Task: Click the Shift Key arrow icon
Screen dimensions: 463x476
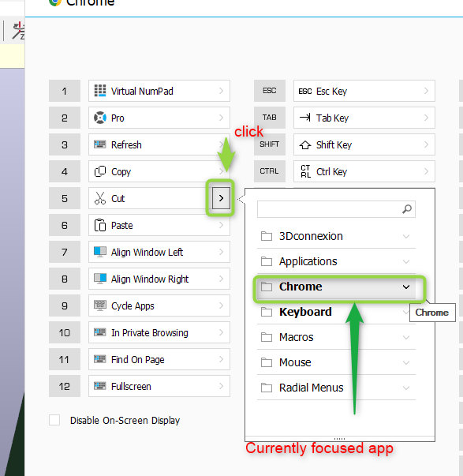Action: 305,144
